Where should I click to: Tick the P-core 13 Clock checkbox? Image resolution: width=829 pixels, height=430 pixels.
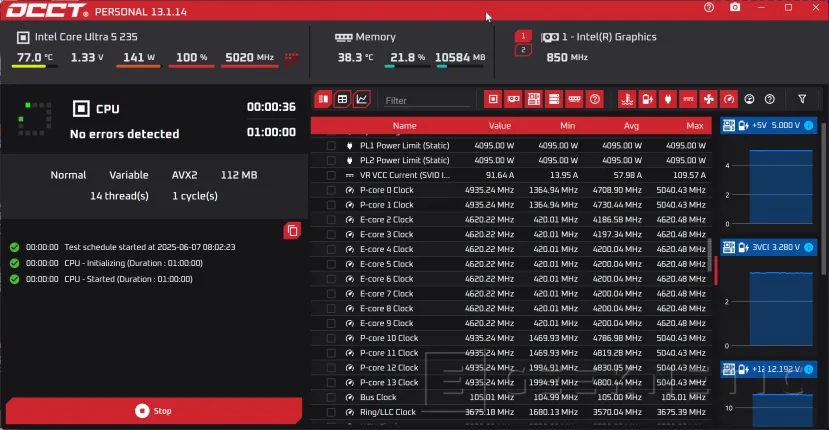(331, 382)
